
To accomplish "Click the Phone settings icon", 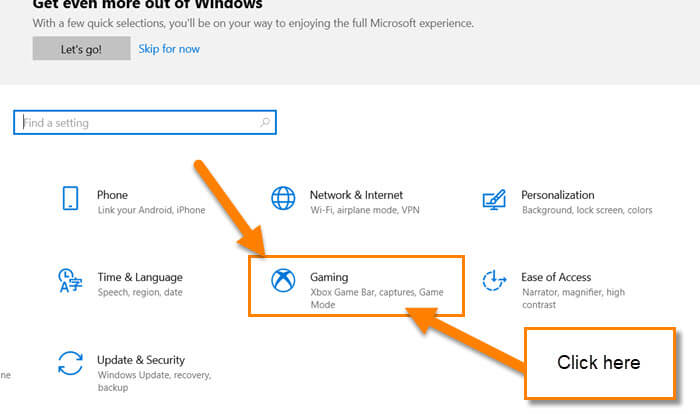I will click(71, 198).
